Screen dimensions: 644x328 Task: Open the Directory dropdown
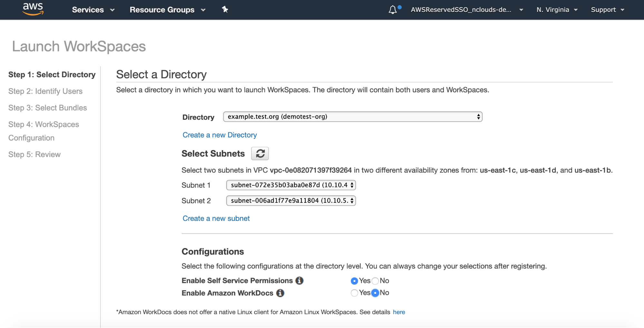click(353, 117)
